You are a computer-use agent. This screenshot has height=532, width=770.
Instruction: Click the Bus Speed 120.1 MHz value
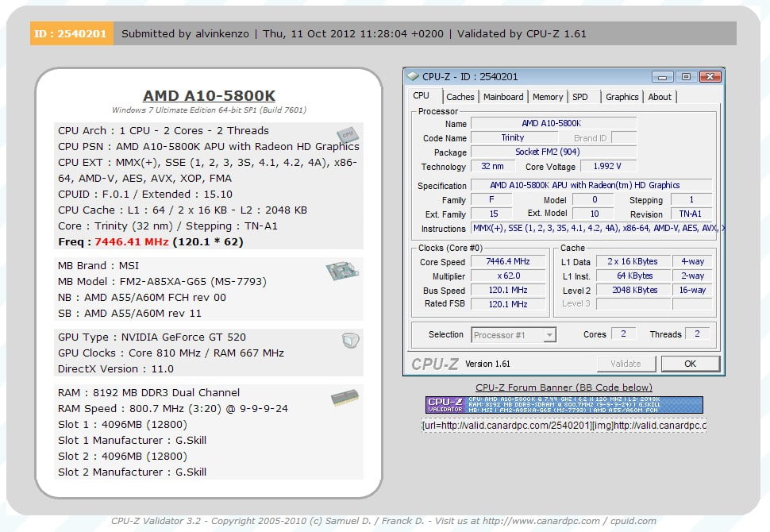pyautogui.click(x=508, y=291)
